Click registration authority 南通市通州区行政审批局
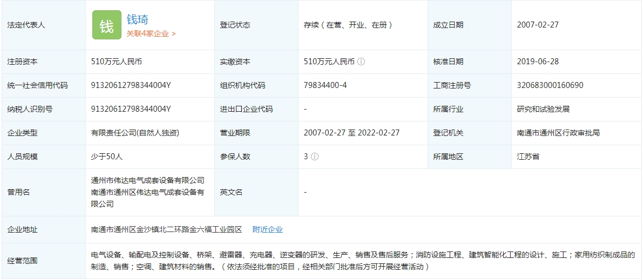Viewport: 644px width, 279px height. click(x=558, y=133)
